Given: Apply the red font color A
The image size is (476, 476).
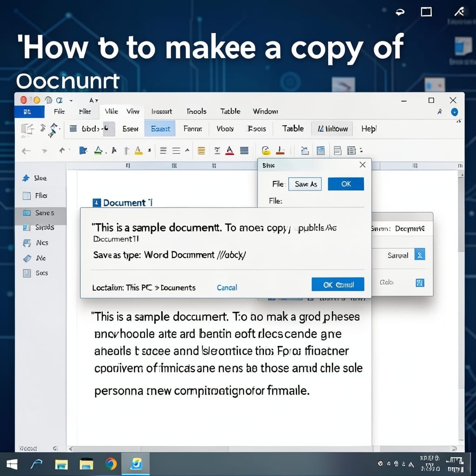Looking at the screenshot, I should tap(230, 150).
